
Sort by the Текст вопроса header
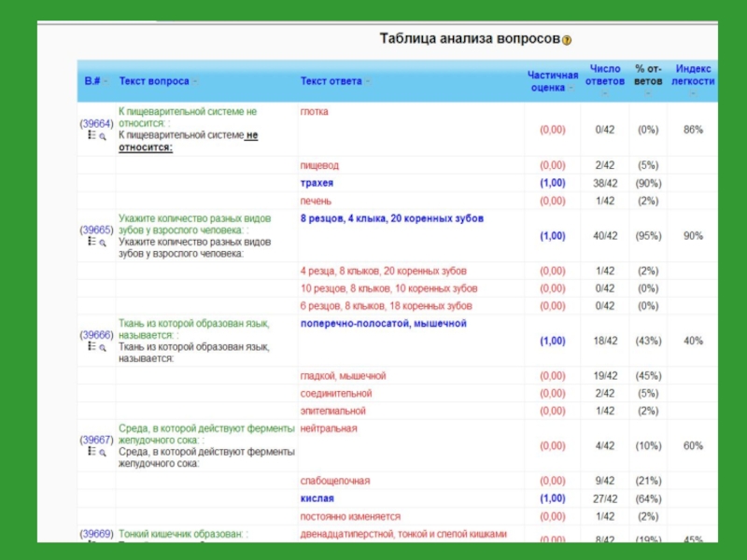click(x=154, y=81)
